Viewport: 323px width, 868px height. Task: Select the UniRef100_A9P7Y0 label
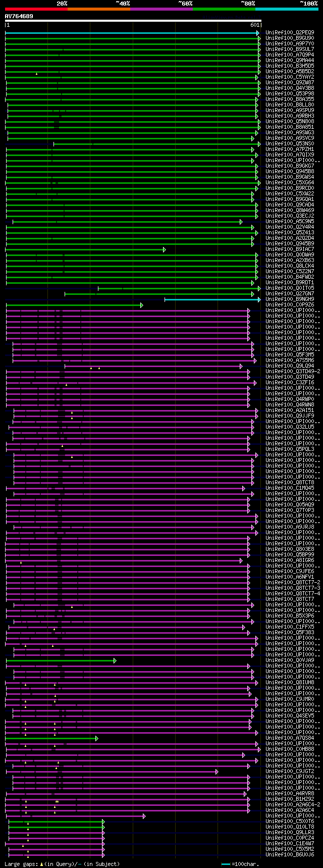click(x=290, y=43)
